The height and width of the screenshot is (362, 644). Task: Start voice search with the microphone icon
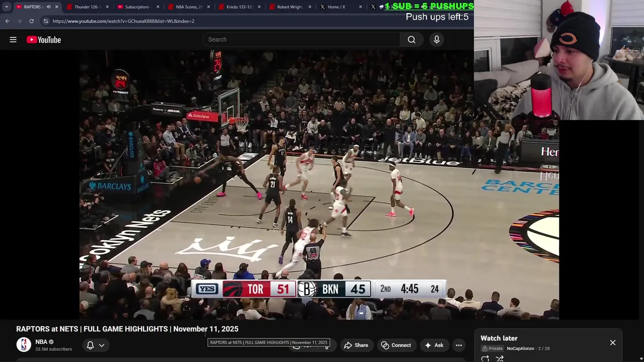437,40
